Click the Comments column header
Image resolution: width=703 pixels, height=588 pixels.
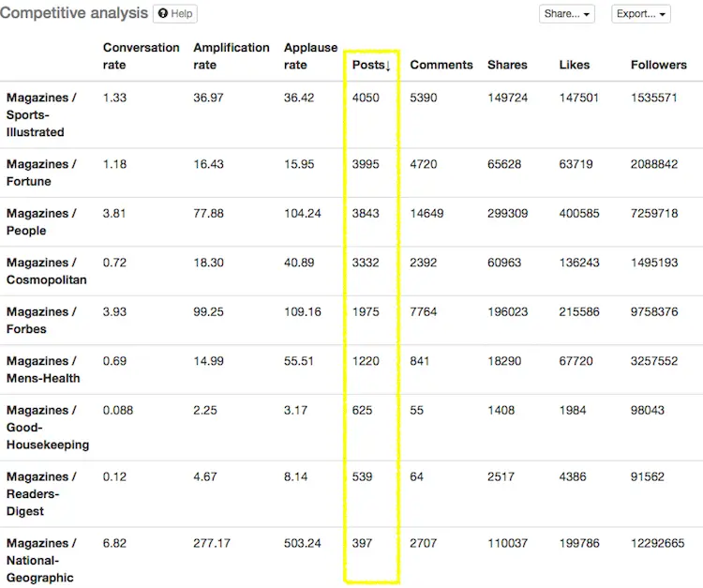[x=441, y=65]
